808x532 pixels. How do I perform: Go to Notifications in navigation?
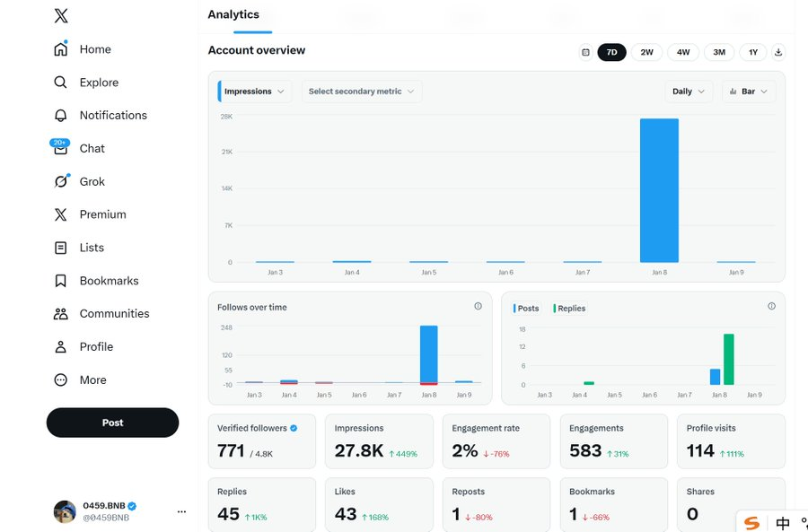[x=113, y=116]
